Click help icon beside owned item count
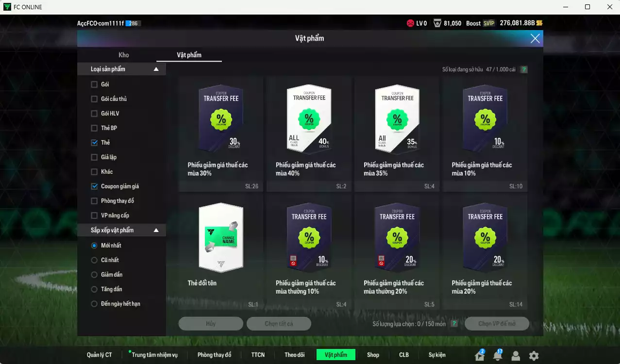Image resolution: width=620 pixels, height=364 pixels. [x=524, y=69]
